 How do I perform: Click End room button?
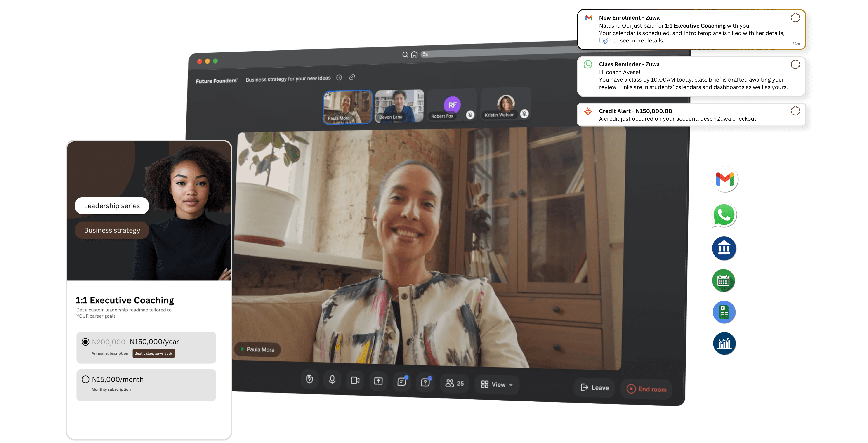[646, 389]
